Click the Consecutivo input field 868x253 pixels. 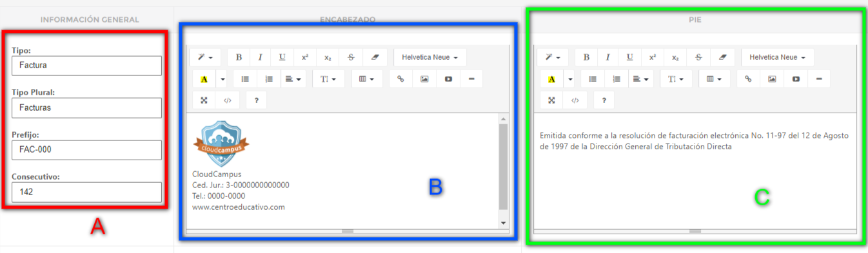[x=86, y=192]
